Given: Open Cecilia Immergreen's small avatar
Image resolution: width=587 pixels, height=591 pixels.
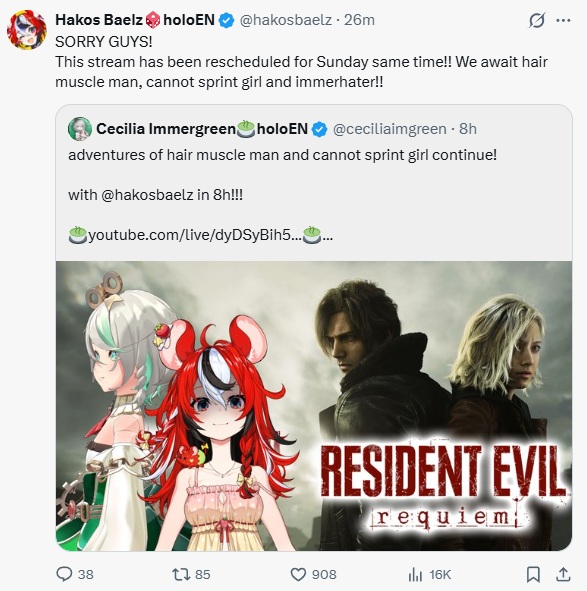Looking at the screenshot, I should point(80,129).
